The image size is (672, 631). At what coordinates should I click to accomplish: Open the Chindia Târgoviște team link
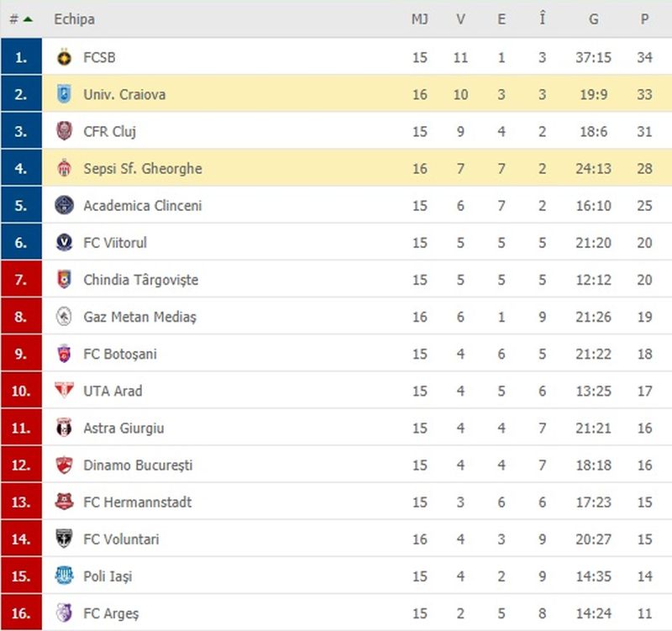click(140, 280)
